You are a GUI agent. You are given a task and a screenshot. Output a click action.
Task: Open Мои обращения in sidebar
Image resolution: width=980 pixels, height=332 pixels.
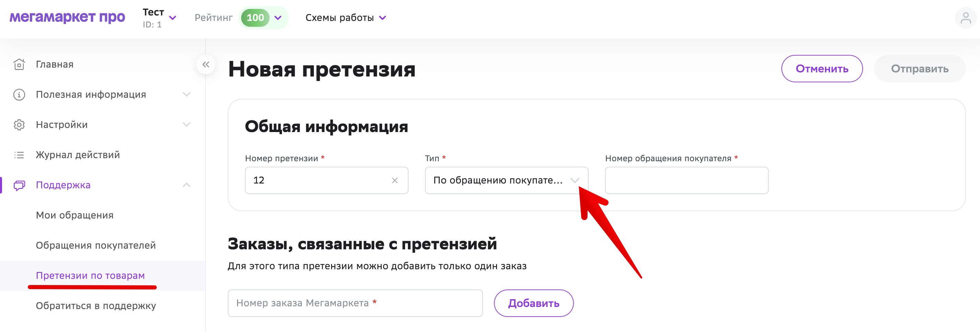[74, 215]
